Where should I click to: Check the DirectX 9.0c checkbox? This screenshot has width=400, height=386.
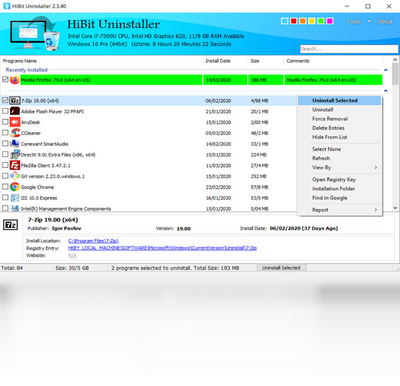5,154
